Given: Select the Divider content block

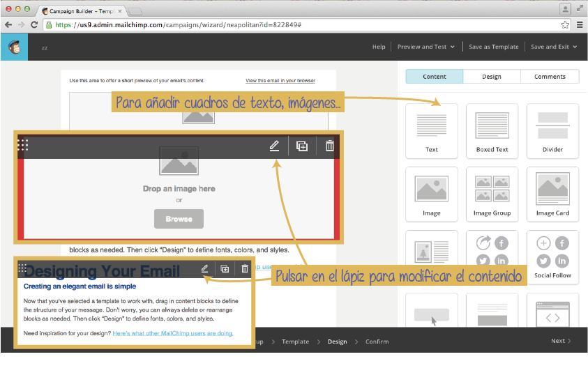Looking at the screenshot, I should coord(552,131).
